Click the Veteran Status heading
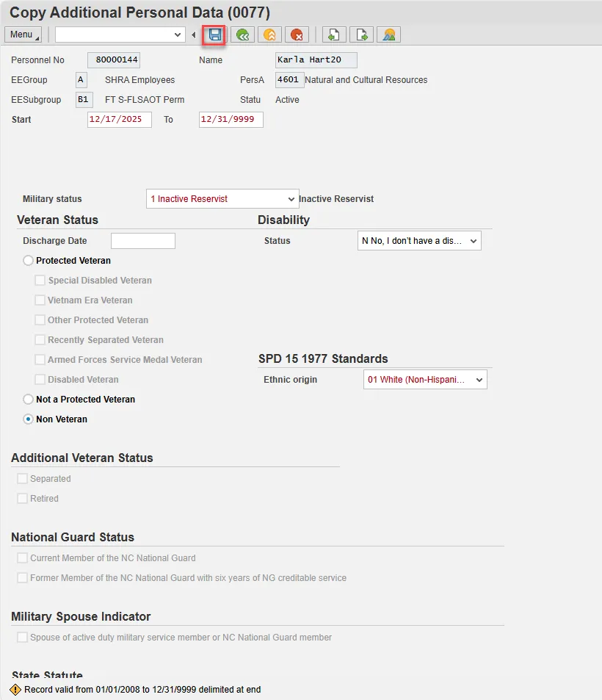The width and height of the screenshot is (602, 700). coord(57,220)
